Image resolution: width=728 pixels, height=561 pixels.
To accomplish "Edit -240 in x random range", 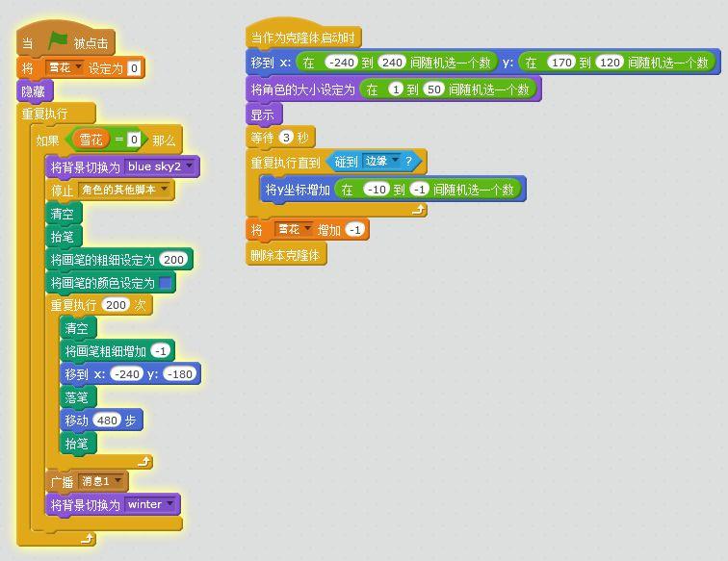I will point(343,63).
